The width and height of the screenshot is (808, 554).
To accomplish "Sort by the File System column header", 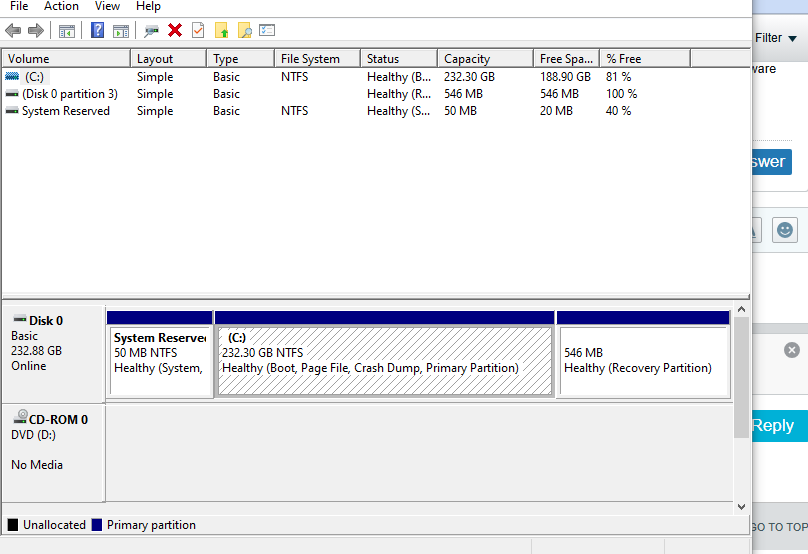I will pos(317,59).
